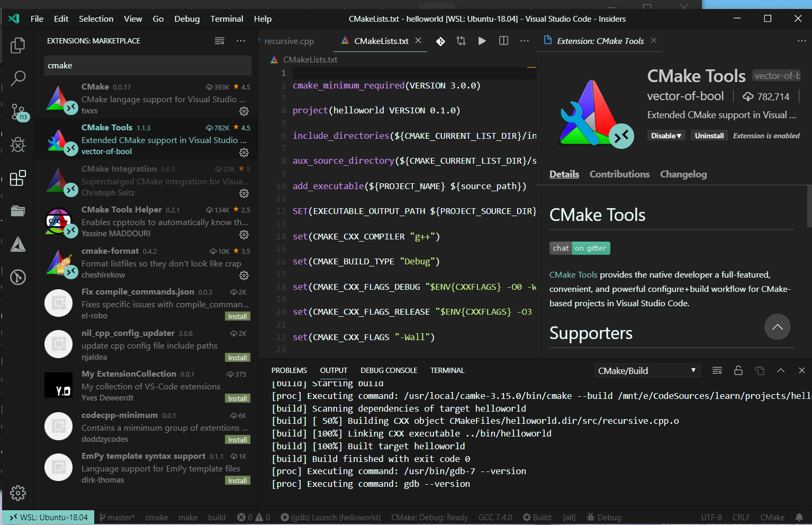This screenshot has width=812, height=525.
Task: Select build variant CMake: Debug: Ready
Action: point(429,518)
